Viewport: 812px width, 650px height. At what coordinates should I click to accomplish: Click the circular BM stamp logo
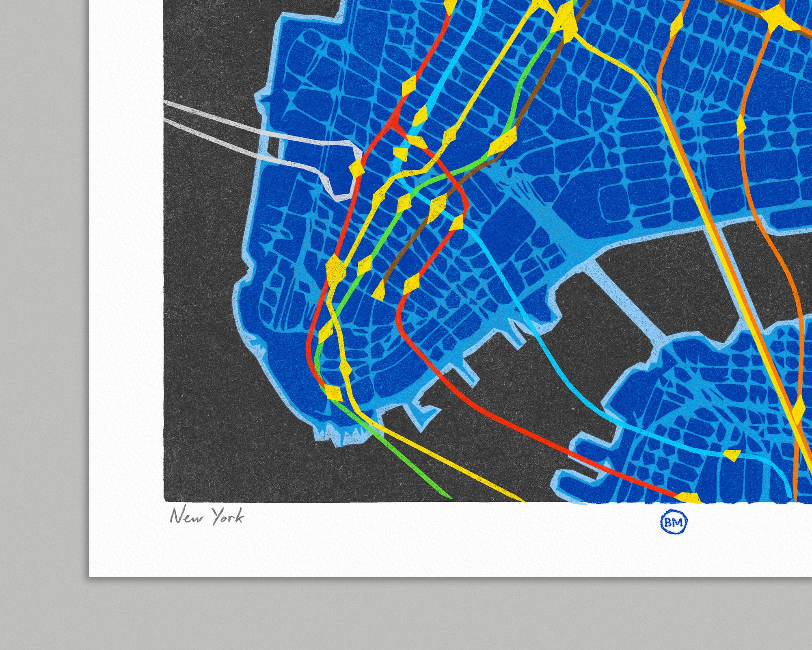point(674,523)
